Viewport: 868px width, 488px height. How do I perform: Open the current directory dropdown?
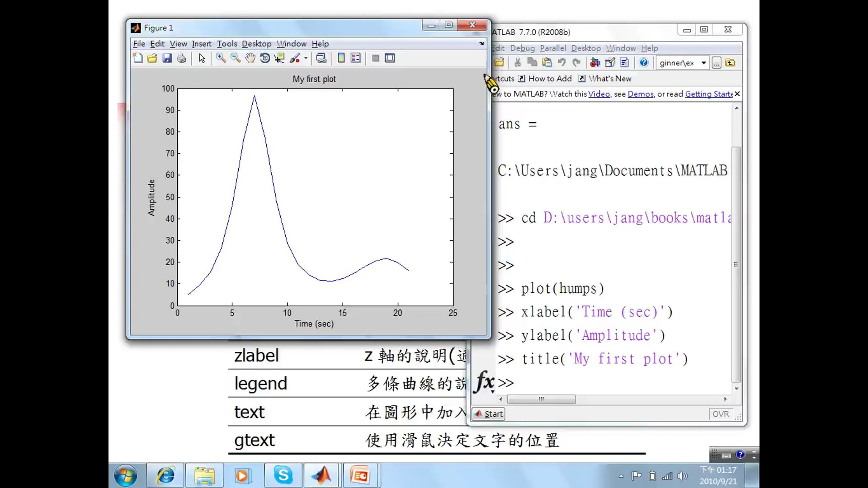(703, 63)
